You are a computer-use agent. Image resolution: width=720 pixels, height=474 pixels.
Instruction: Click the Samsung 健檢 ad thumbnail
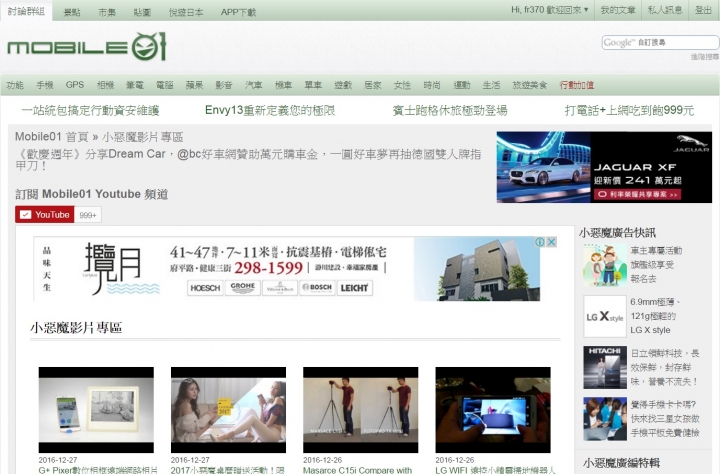(605, 419)
